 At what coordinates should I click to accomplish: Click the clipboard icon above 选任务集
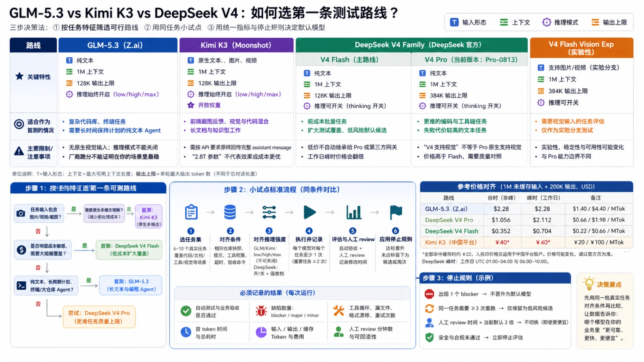191,212
